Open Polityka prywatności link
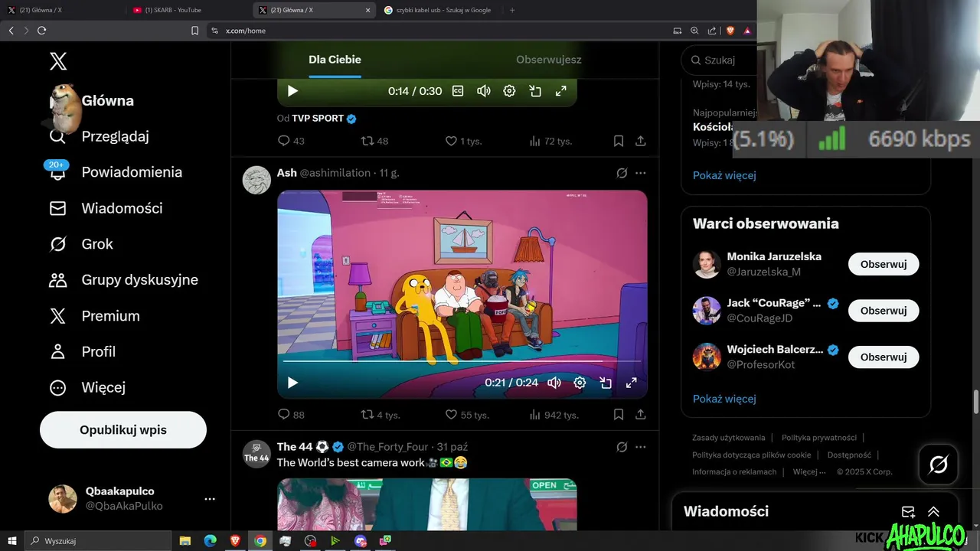 tap(819, 438)
